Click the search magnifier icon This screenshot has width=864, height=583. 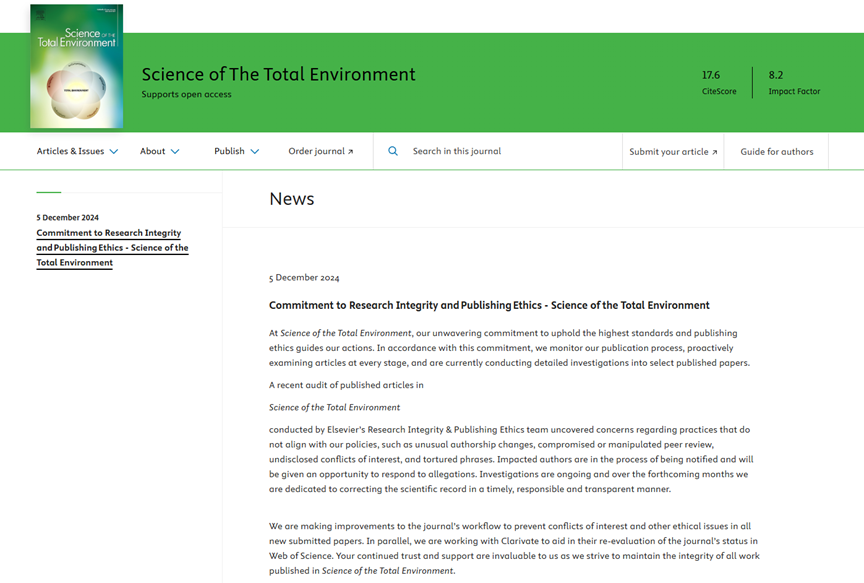click(x=393, y=151)
